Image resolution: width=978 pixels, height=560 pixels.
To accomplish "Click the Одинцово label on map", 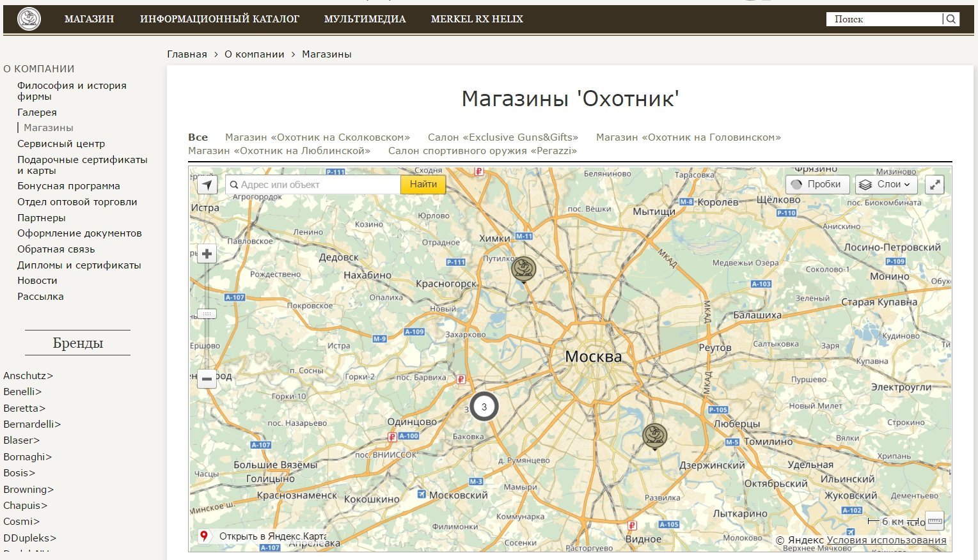I will pyautogui.click(x=412, y=422).
